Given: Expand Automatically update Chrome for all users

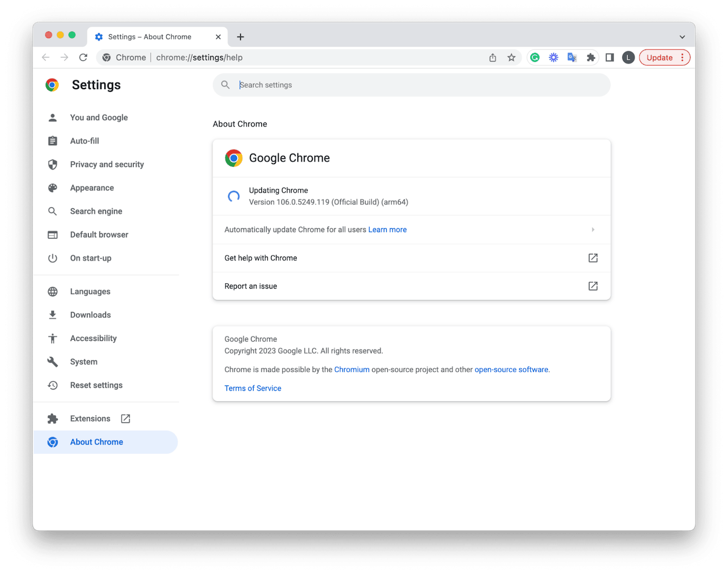Looking at the screenshot, I should 593,230.
